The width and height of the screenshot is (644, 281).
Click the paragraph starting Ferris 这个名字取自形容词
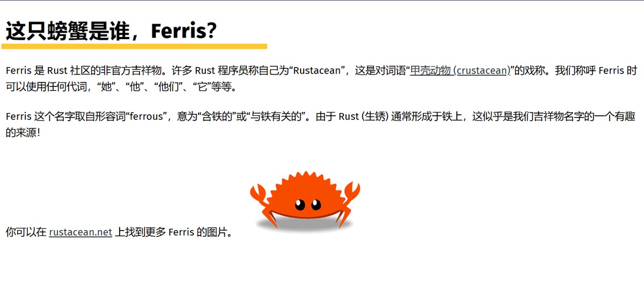[x=320, y=124]
